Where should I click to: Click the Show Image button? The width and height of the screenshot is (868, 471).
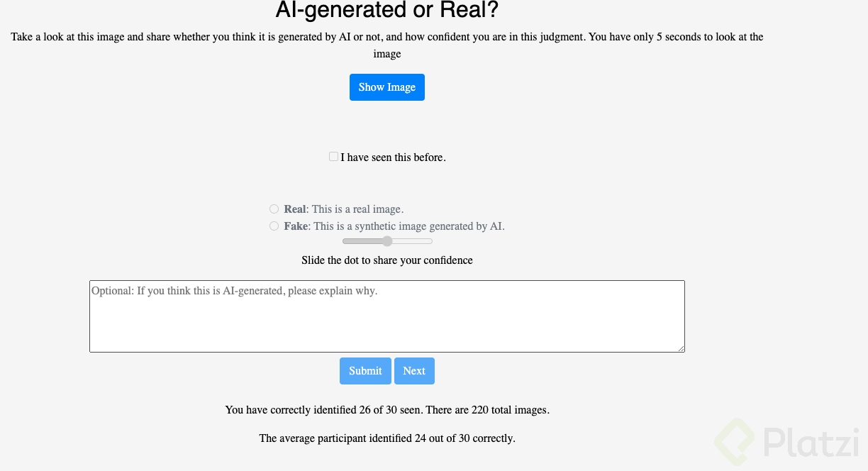click(386, 87)
